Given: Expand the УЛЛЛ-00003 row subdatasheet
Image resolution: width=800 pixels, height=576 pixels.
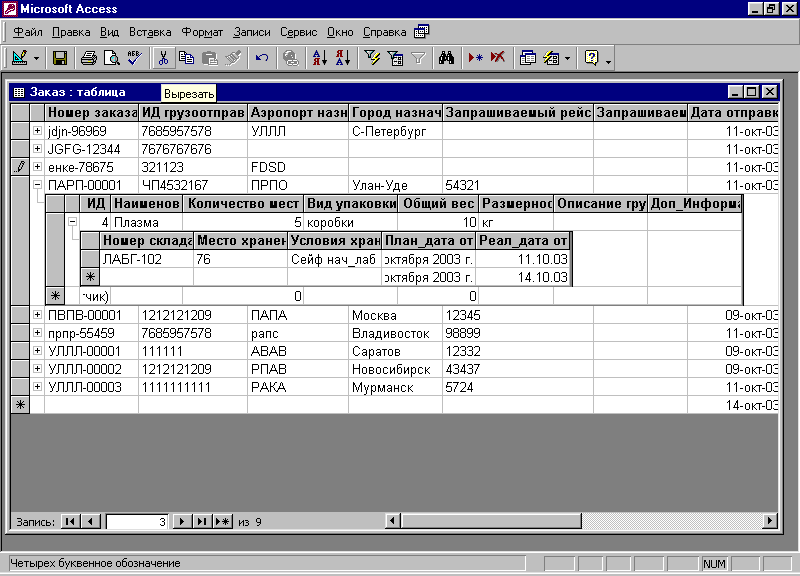Looking at the screenshot, I should tap(37, 386).
